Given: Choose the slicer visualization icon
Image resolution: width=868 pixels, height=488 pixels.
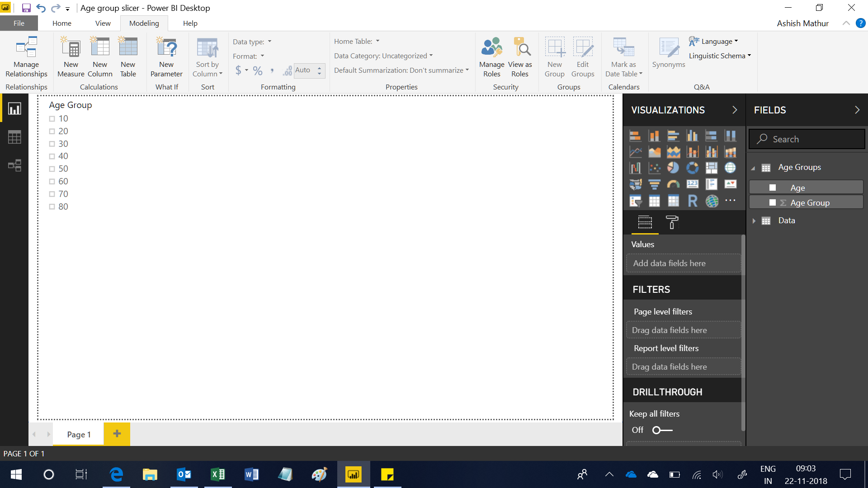Looking at the screenshot, I should (635, 201).
